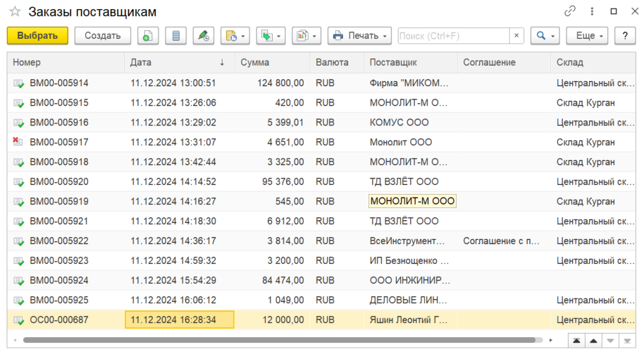Click posted document icon for ВМ00-005915

[x=18, y=103]
